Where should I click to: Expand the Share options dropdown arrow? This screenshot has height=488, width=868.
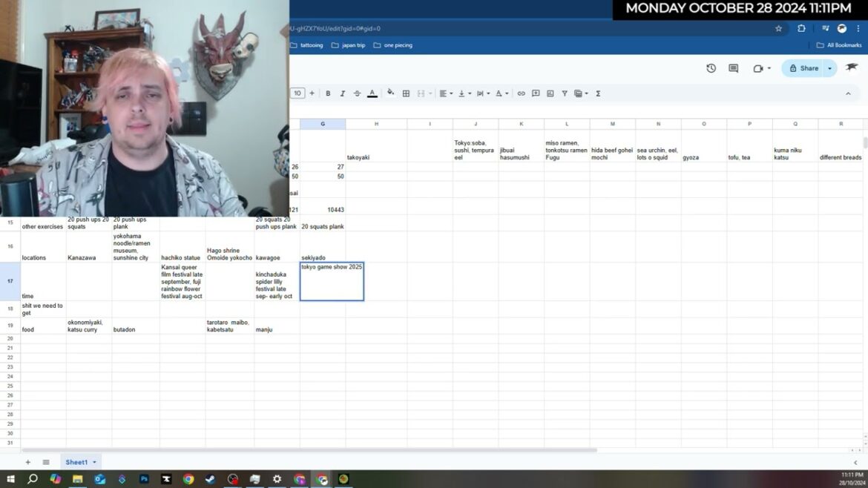[x=829, y=68]
